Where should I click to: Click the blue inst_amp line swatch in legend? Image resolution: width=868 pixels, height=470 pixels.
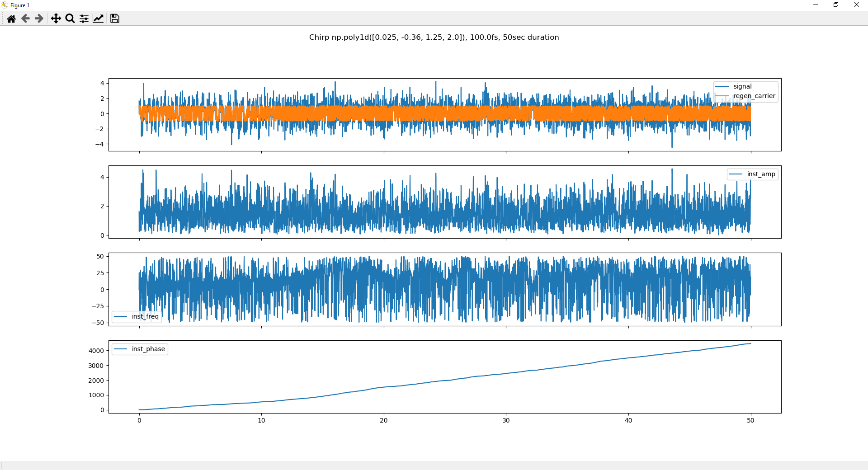coord(736,174)
